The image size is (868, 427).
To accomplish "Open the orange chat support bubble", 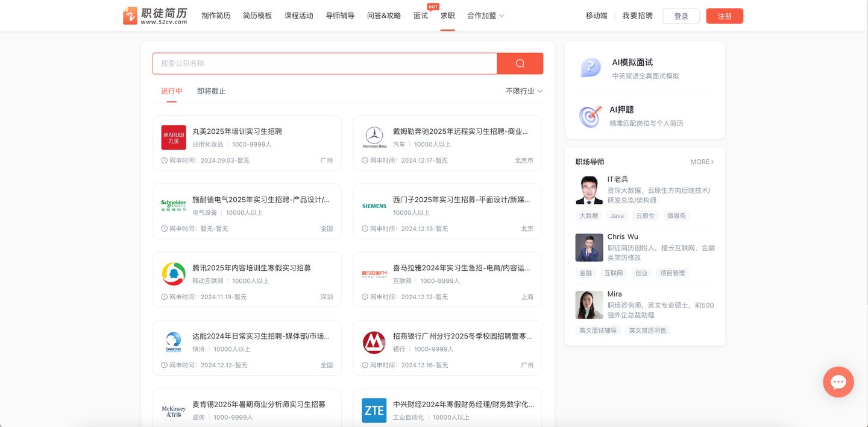I will 838,382.
